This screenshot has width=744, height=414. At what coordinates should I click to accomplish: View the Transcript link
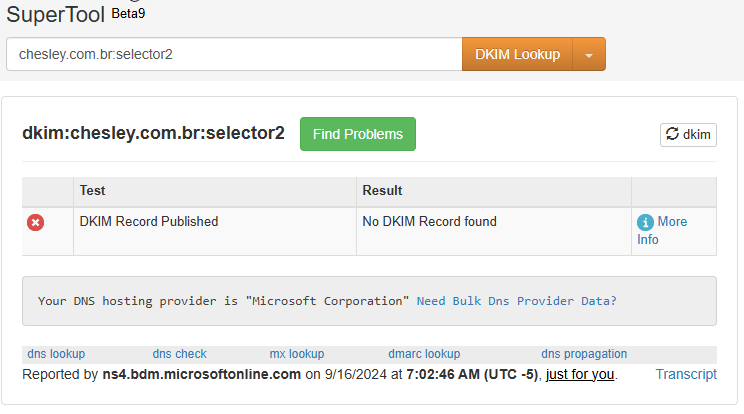coord(686,374)
